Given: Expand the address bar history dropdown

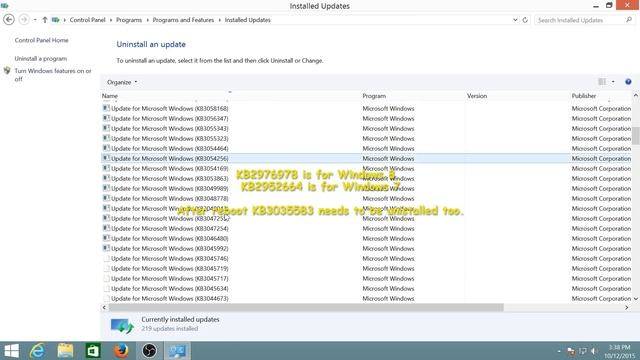Looking at the screenshot, I should (x=515, y=20).
